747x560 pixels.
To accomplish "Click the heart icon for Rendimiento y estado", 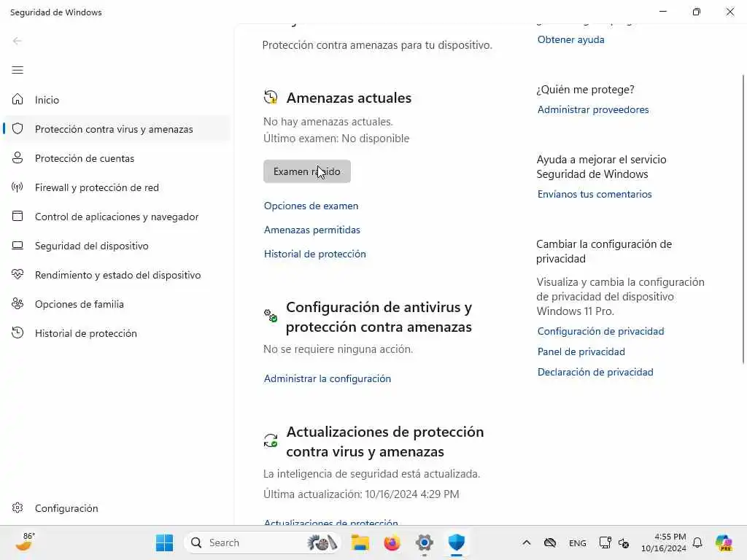I will click(x=18, y=275).
